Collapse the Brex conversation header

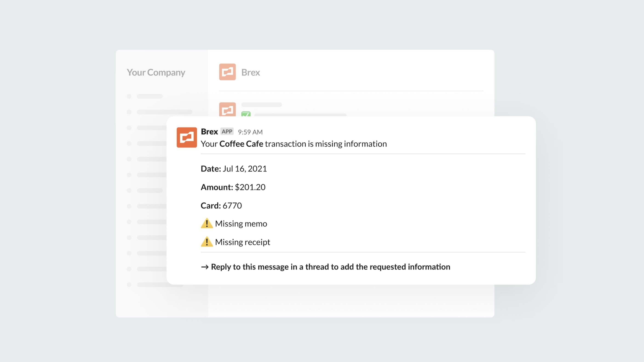point(251,72)
